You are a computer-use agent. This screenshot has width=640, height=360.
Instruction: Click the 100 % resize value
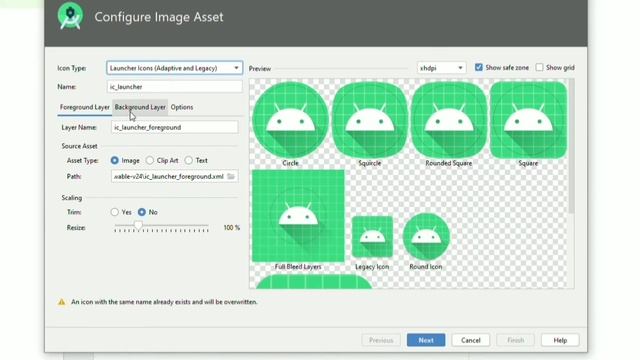click(232, 228)
